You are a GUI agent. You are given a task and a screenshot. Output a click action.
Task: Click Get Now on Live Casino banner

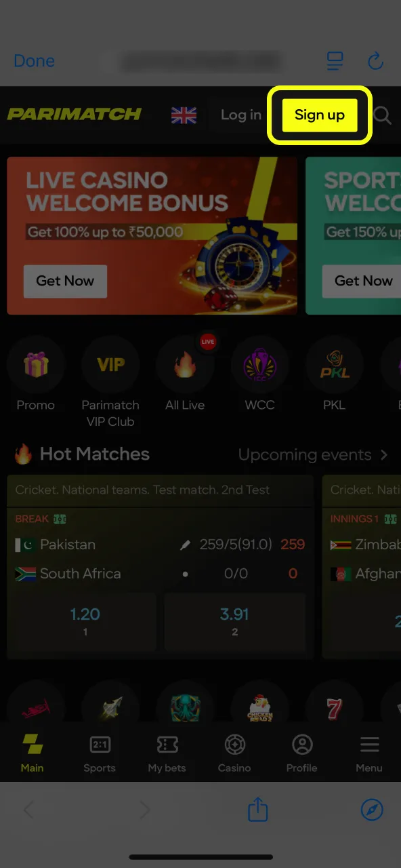pyautogui.click(x=65, y=281)
